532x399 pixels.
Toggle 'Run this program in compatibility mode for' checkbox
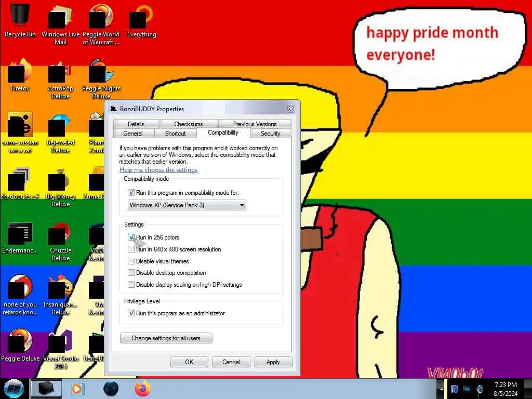(x=131, y=192)
